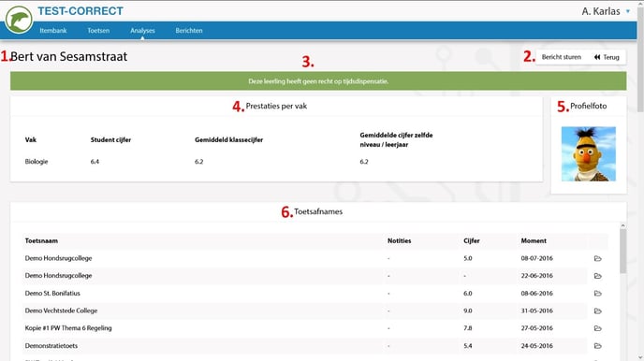Select Demo Vechtstede College test name
Image resolution: width=644 pixels, height=361 pixels.
61,310
